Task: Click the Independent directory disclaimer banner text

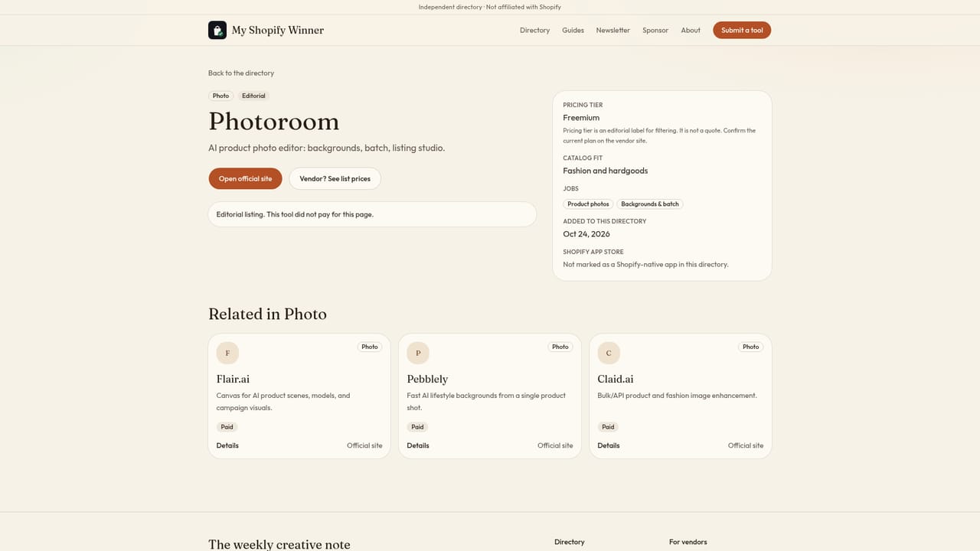Action: click(490, 7)
